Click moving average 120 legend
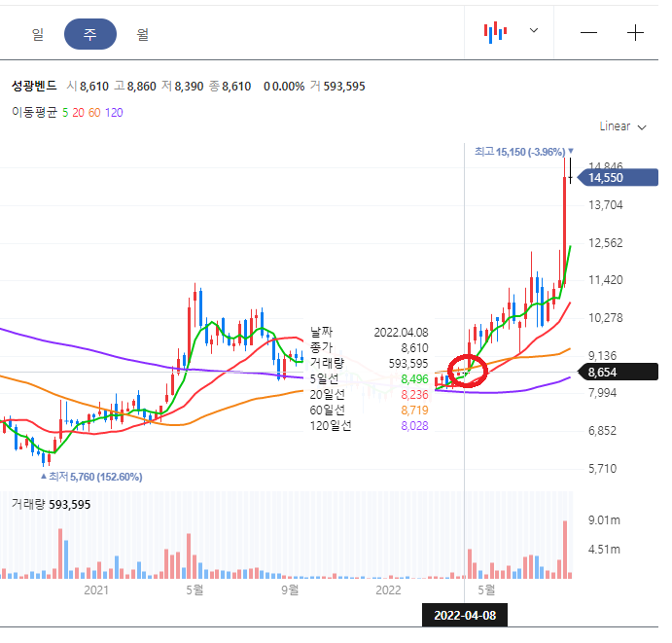 click(x=114, y=113)
